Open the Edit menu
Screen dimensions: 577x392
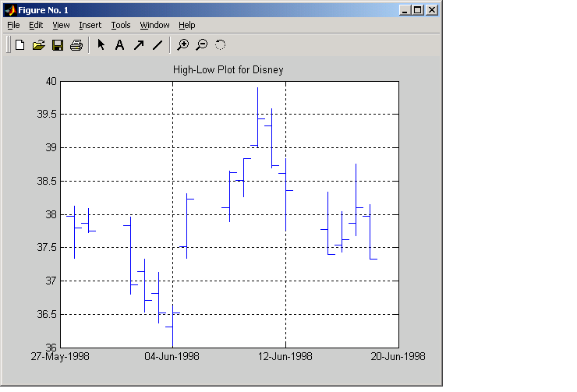tap(36, 25)
